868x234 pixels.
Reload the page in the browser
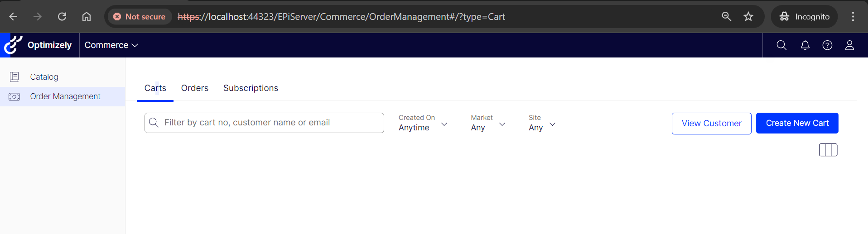click(62, 17)
